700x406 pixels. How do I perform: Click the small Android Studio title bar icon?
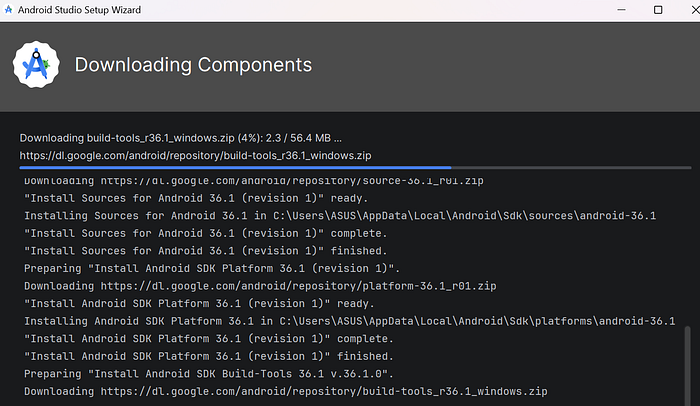pyautogui.click(x=8, y=9)
